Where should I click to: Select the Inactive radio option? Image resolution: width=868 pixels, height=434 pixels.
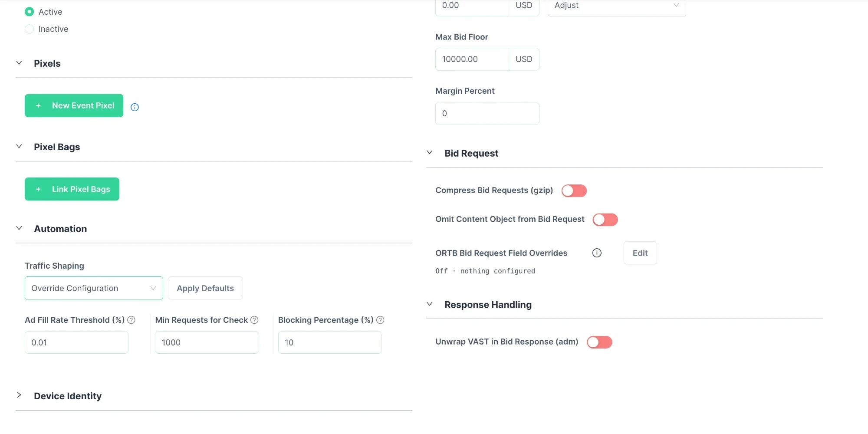(30, 29)
